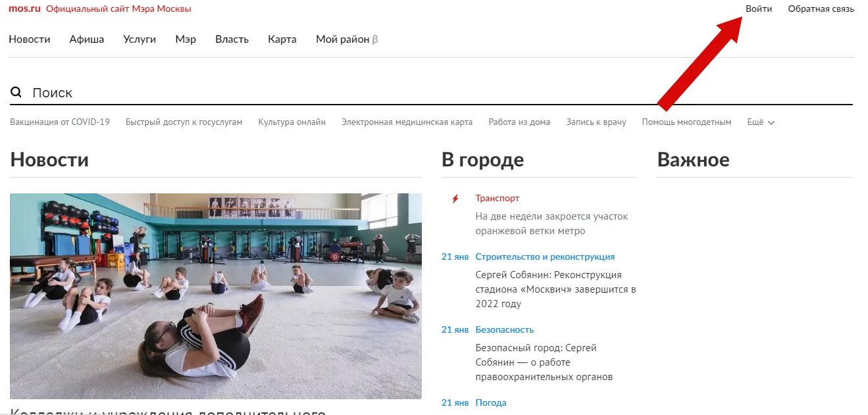Expand the Ещё quick links dropdown
The height and width of the screenshot is (415, 868).
[x=761, y=122]
